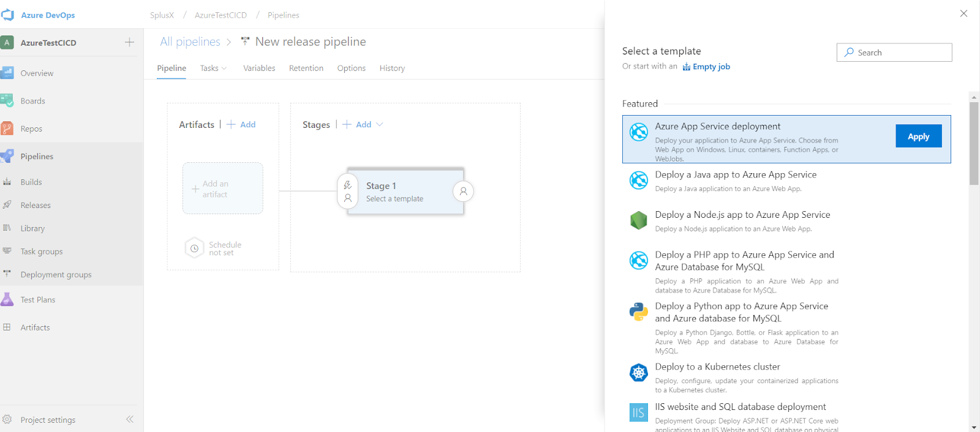Click the Task groups icon
The height and width of the screenshot is (432, 980).
pos(7,251)
